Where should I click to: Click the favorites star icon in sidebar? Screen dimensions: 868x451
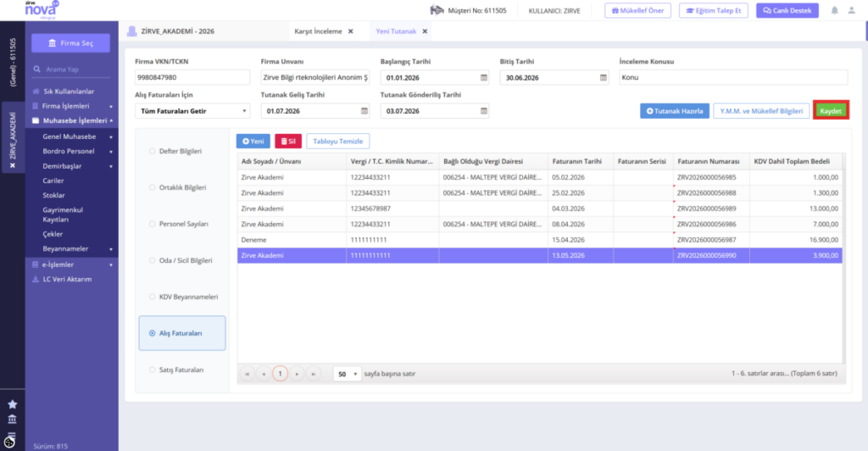(12, 404)
